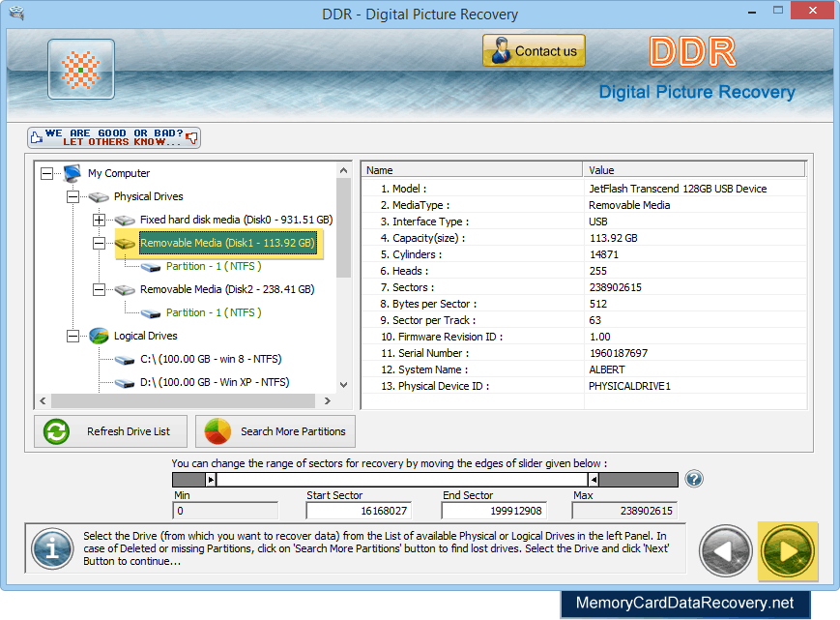
Task: Click the Logical Drives globe icon
Action: coord(99,336)
